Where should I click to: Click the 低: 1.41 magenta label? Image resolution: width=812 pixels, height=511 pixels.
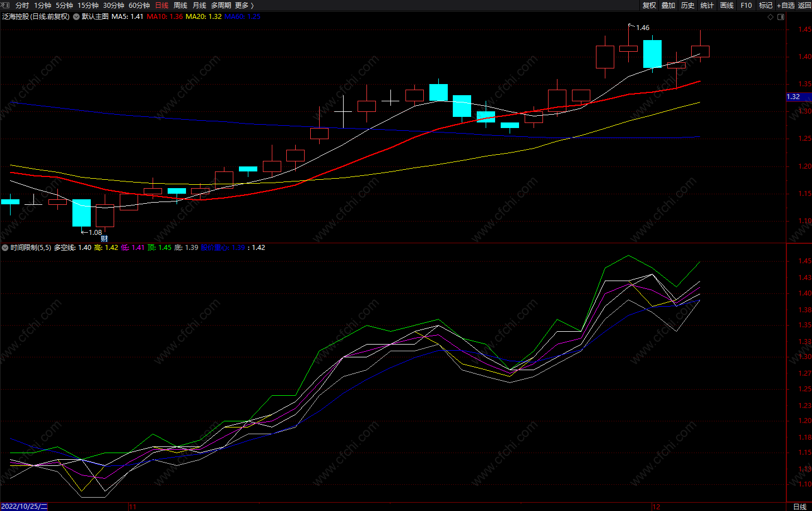(x=133, y=248)
